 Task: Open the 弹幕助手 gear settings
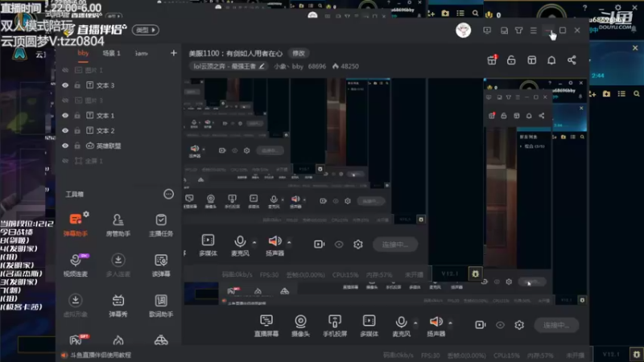(86, 214)
